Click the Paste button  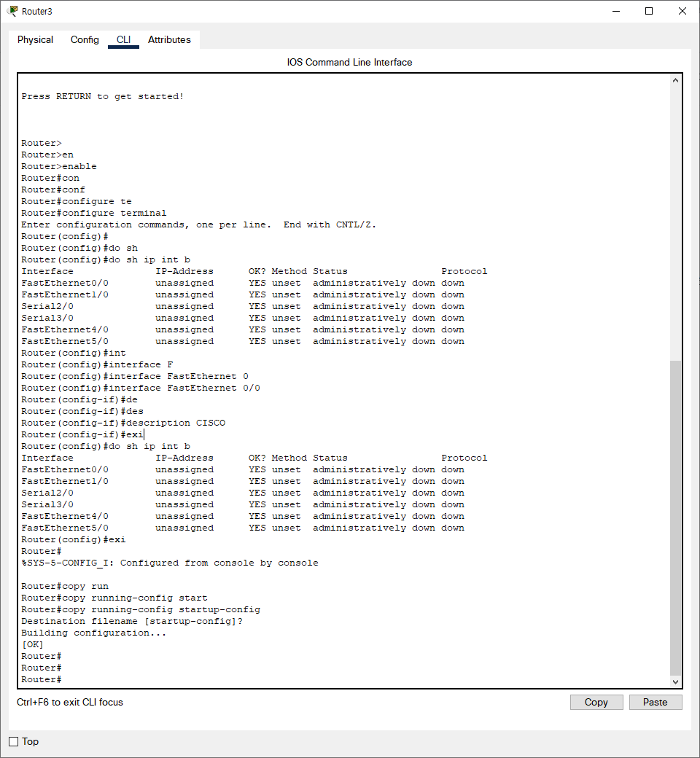tap(656, 702)
